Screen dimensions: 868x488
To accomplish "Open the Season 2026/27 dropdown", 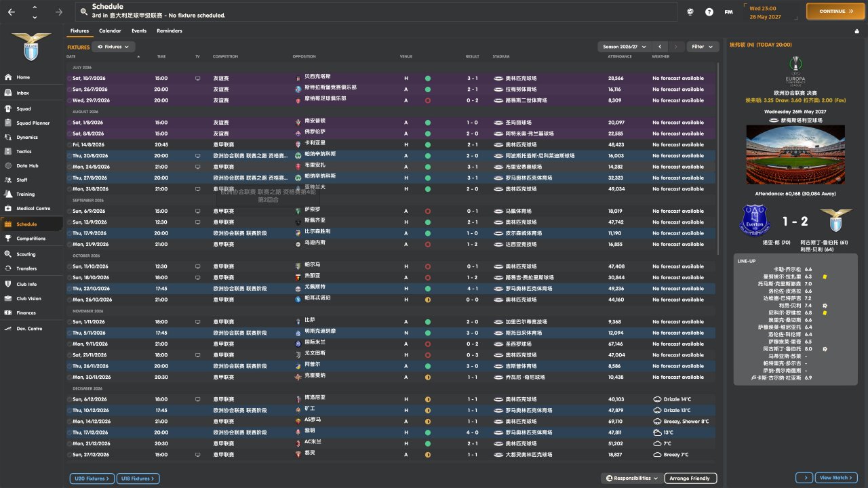I will 623,47.
